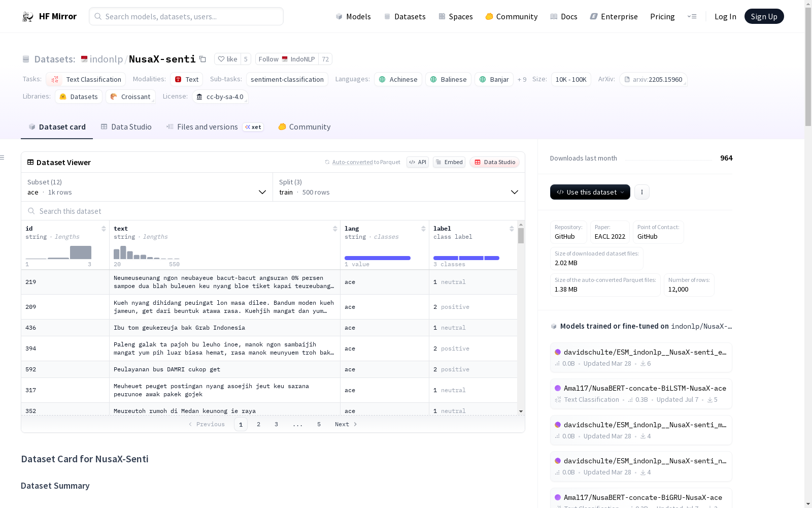812x508 pixels.
Task: Open the Use this dataset dropdown
Action: [590, 192]
